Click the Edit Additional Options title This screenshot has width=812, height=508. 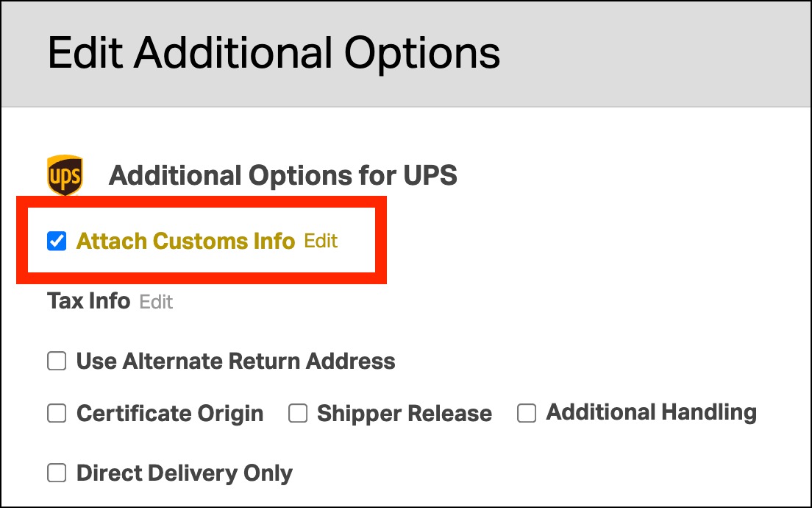274,53
